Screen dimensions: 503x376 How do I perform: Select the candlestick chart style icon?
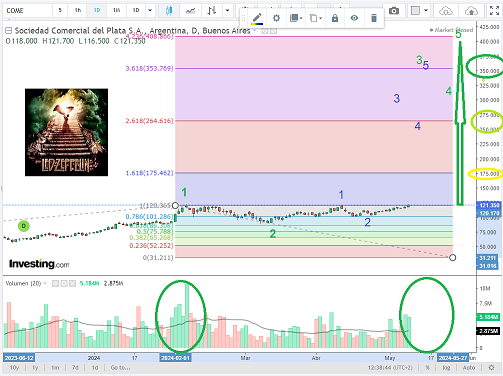[169, 10]
